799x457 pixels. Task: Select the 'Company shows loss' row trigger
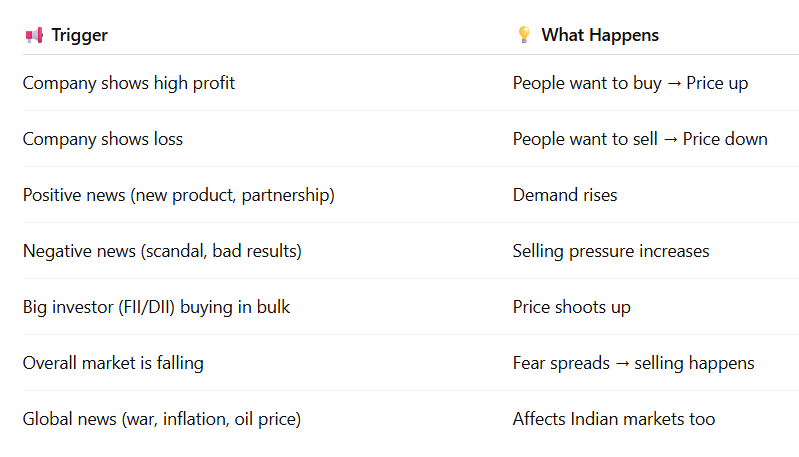click(103, 139)
